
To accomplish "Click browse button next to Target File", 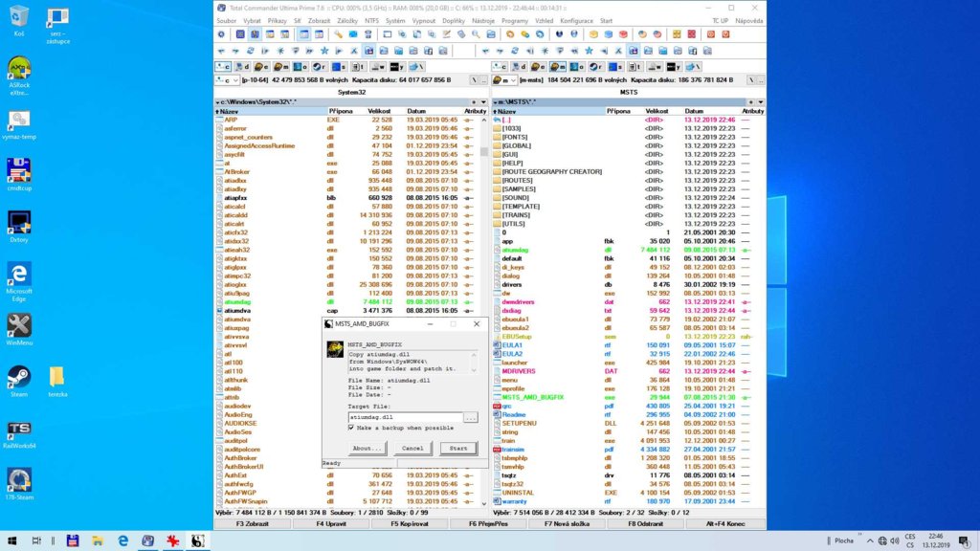I will [470, 417].
